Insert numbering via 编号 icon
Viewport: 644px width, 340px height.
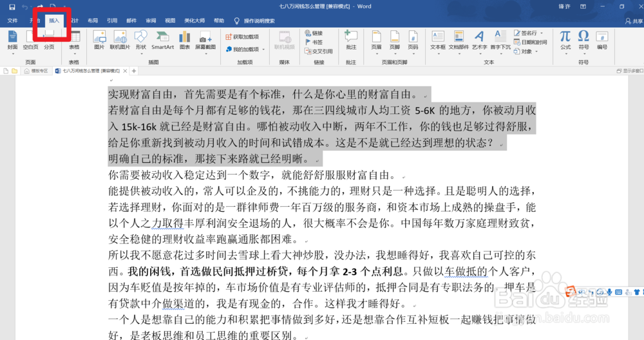(x=602, y=40)
